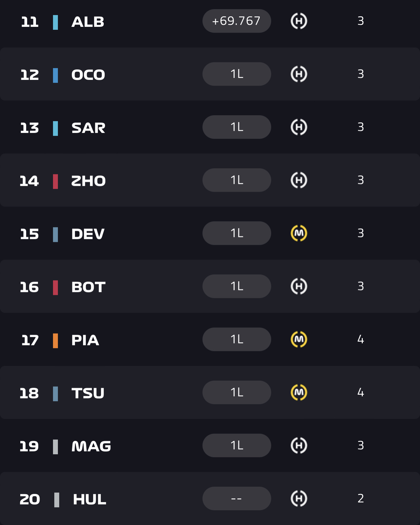The width and height of the screenshot is (420, 525).
Task: Click DEV's yellow medium tyre icon
Action: click(299, 233)
